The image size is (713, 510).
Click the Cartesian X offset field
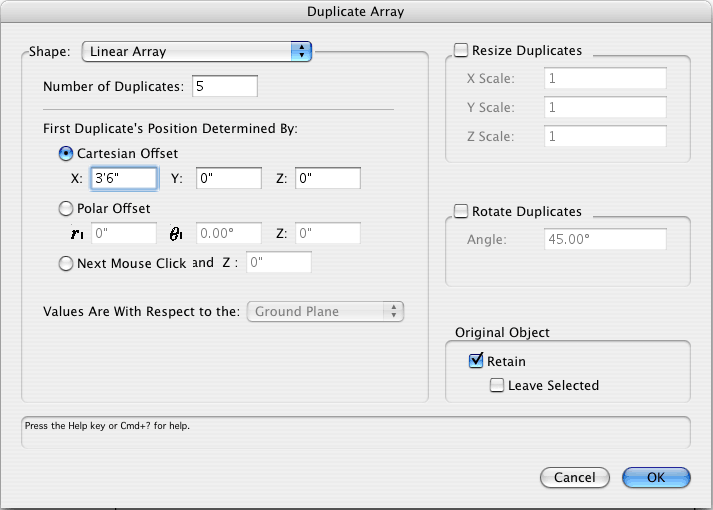(124, 179)
